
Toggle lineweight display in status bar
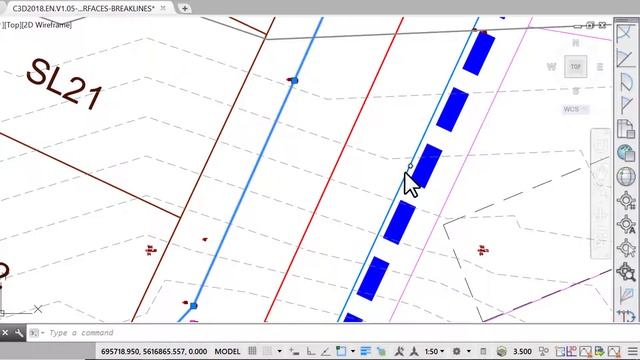pos(365,351)
